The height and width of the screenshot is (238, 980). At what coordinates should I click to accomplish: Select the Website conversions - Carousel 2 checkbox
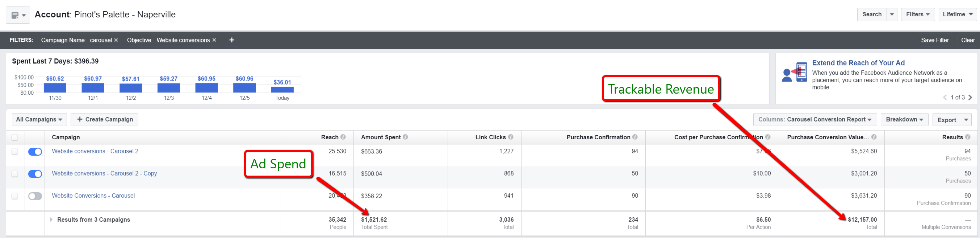(15, 152)
